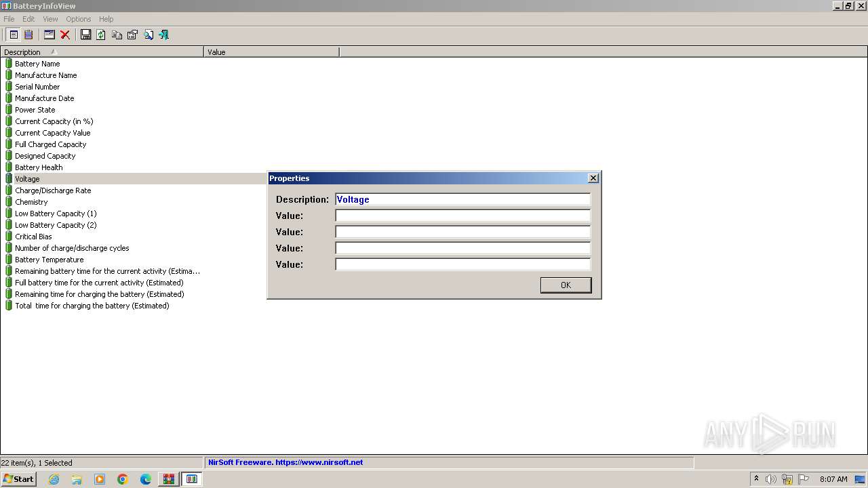
Task: Open the volume speaker tray icon
Action: click(770, 479)
